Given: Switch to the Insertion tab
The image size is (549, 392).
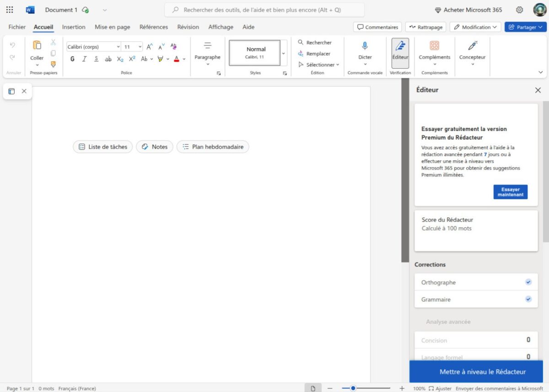Looking at the screenshot, I should click(74, 27).
